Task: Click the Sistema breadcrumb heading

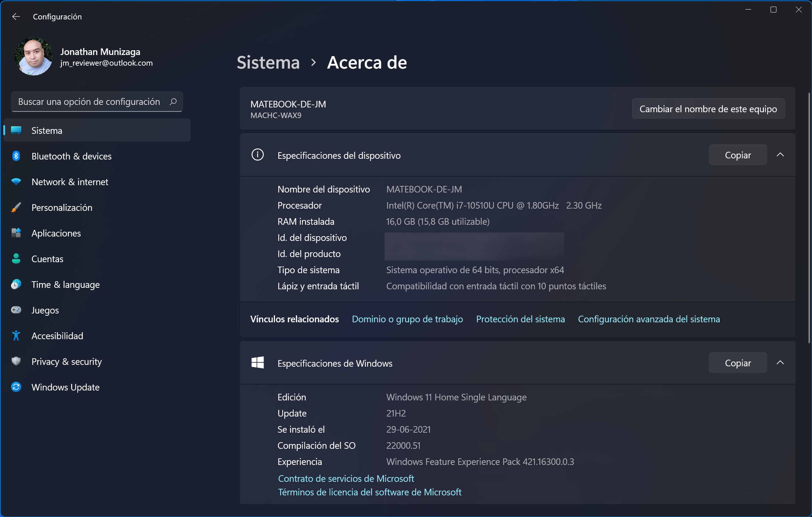Action: click(268, 62)
